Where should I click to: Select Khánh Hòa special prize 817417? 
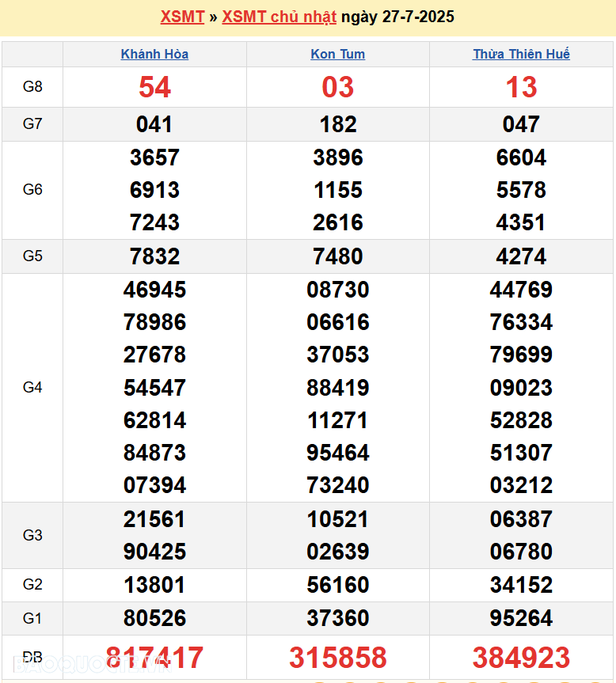tap(154, 658)
